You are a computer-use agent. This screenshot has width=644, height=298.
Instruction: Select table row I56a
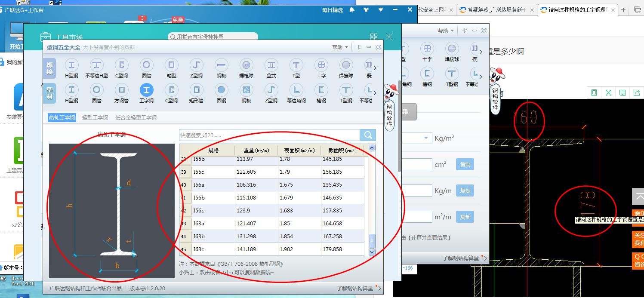click(x=271, y=184)
